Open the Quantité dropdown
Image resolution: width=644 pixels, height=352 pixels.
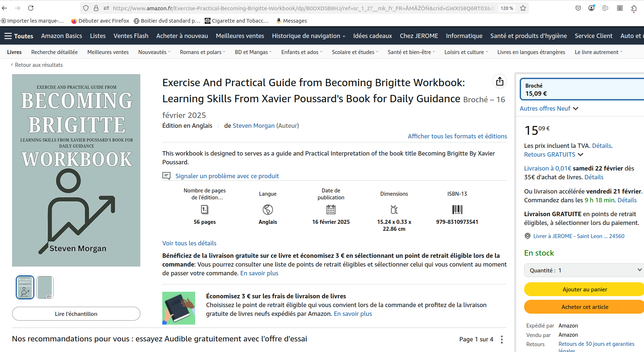tap(583, 270)
